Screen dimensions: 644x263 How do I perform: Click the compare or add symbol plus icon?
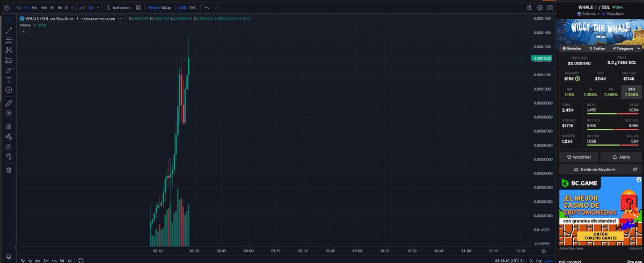pyautogui.click(x=6, y=8)
